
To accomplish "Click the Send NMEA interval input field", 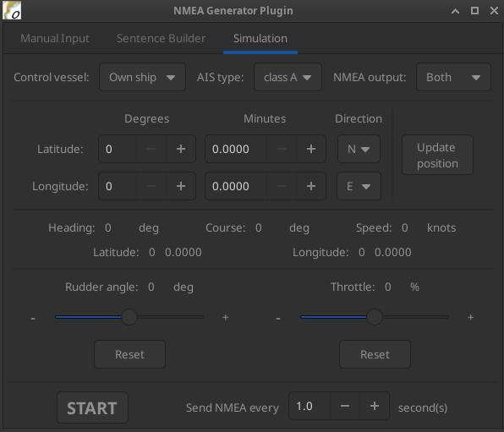I will pyautogui.click(x=310, y=406).
